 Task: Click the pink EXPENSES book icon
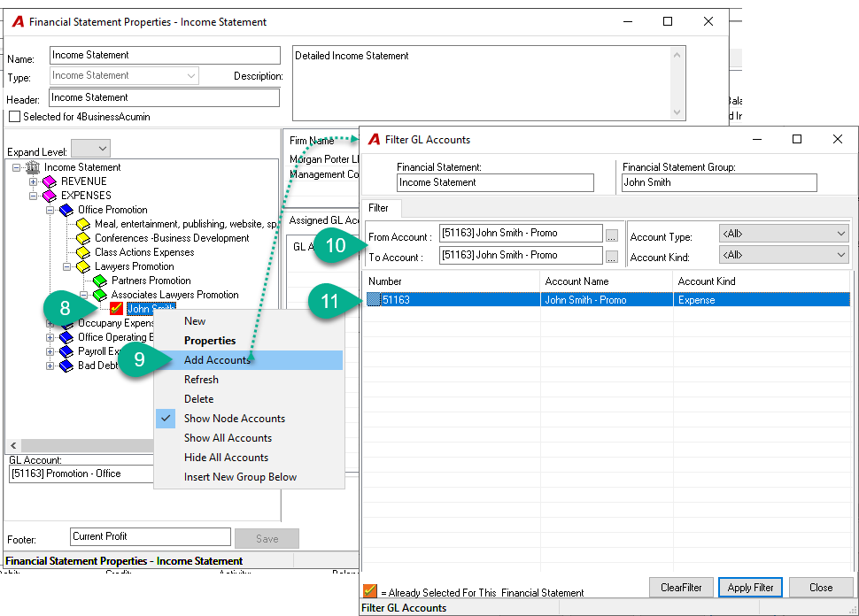(x=50, y=196)
